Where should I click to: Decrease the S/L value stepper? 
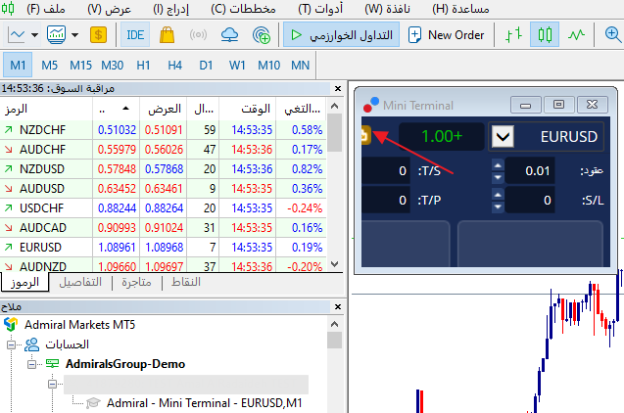(497, 207)
